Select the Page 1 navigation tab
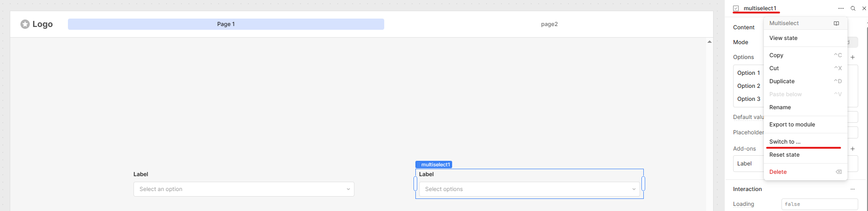This screenshot has height=211, width=868. 226,24
